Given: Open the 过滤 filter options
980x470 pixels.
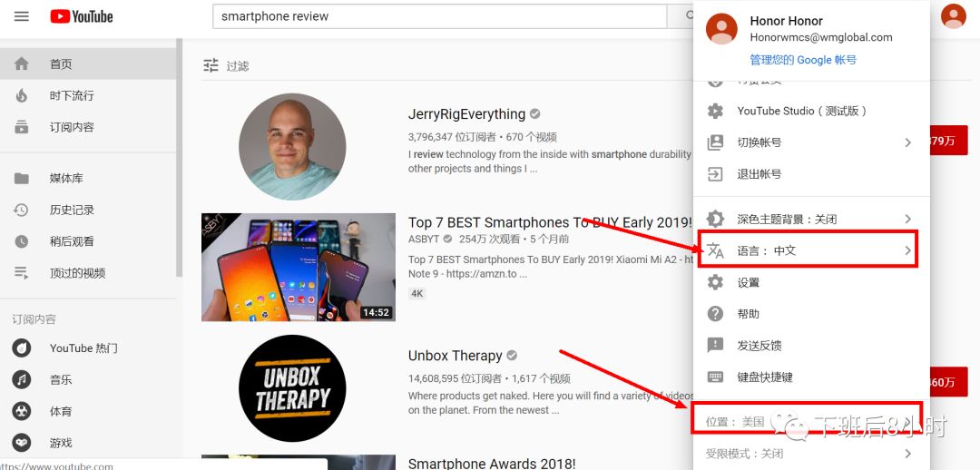Looking at the screenshot, I should (x=226, y=65).
